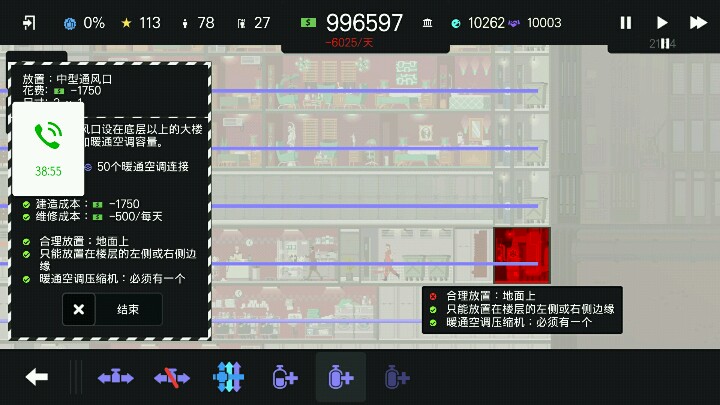Image resolution: width=720 pixels, height=405 pixels.
Task: Tap the 996597 money balance display
Action: 364,23
